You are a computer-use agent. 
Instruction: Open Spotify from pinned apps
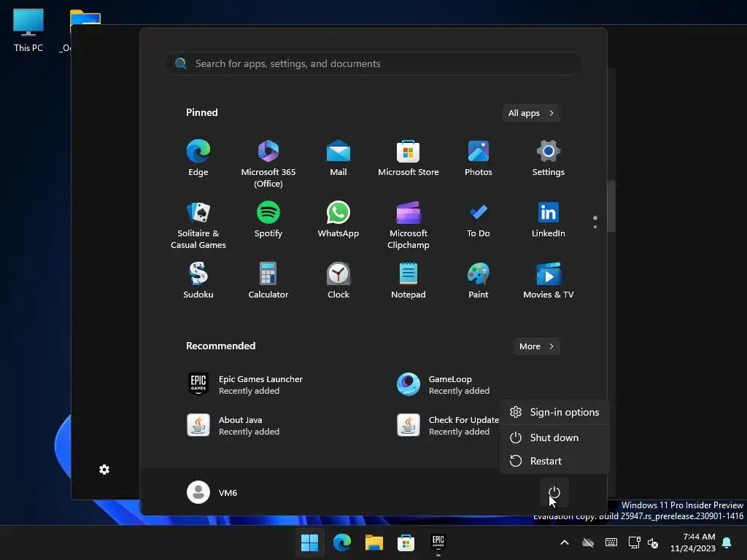pyautogui.click(x=268, y=220)
